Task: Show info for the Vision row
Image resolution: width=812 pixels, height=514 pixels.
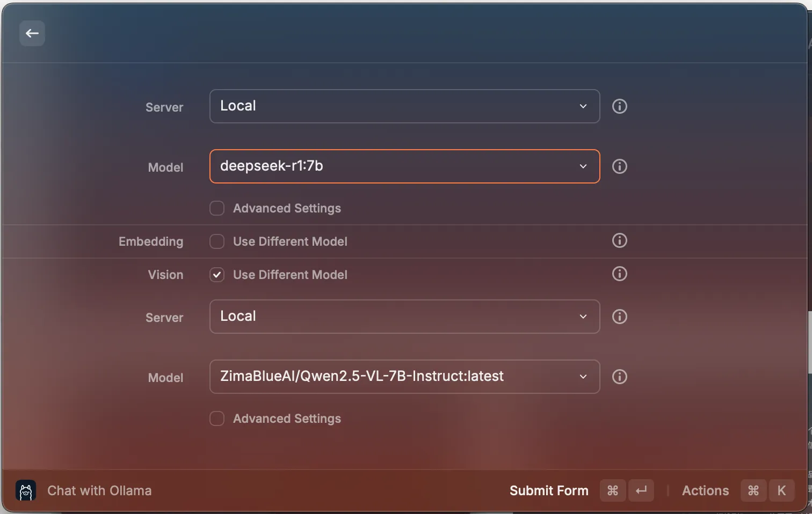Action: pos(619,274)
